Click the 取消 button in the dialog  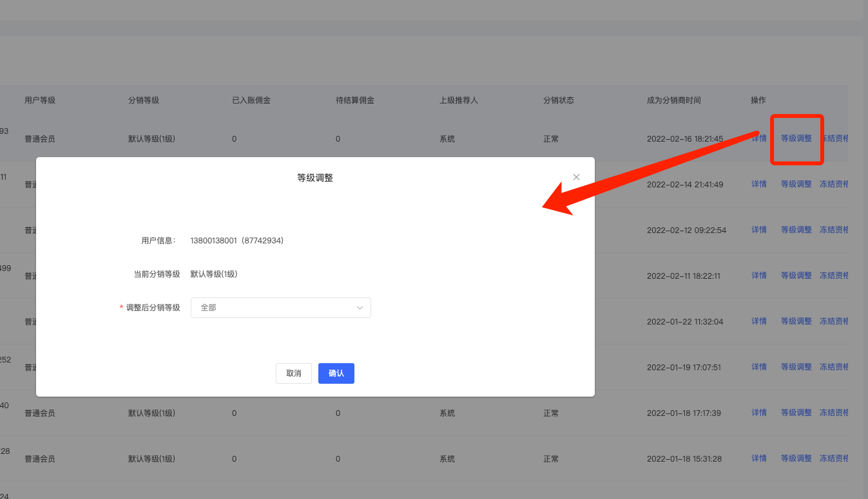click(293, 373)
